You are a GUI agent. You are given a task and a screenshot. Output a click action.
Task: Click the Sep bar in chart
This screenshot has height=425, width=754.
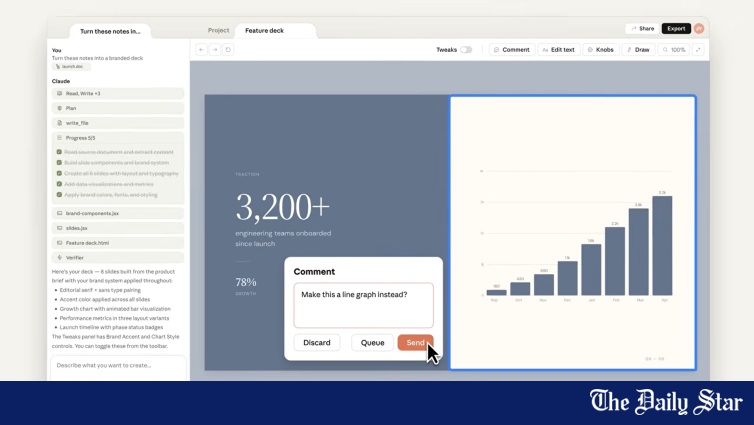(x=496, y=292)
